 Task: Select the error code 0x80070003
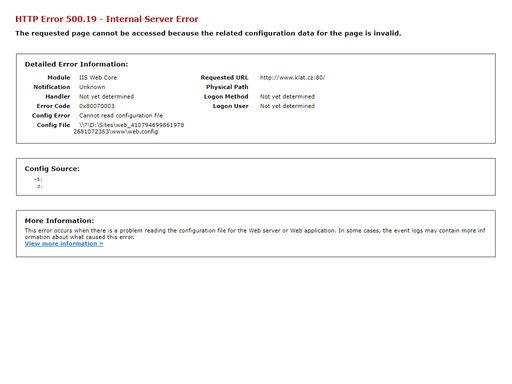[97, 106]
